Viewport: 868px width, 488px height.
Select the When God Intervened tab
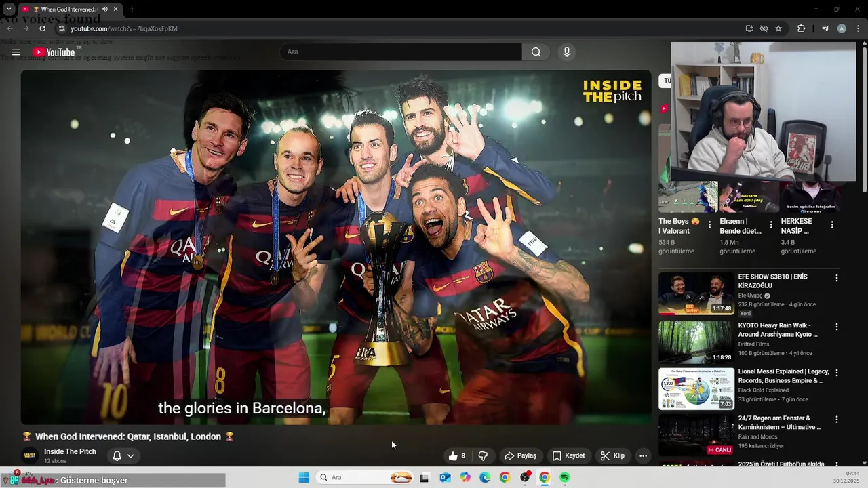pyautogui.click(x=70, y=9)
